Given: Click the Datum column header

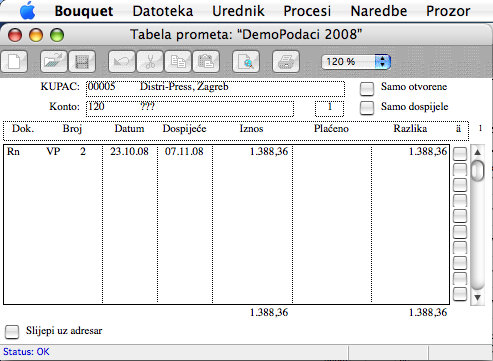Looking at the screenshot, I should (x=129, y=129).
